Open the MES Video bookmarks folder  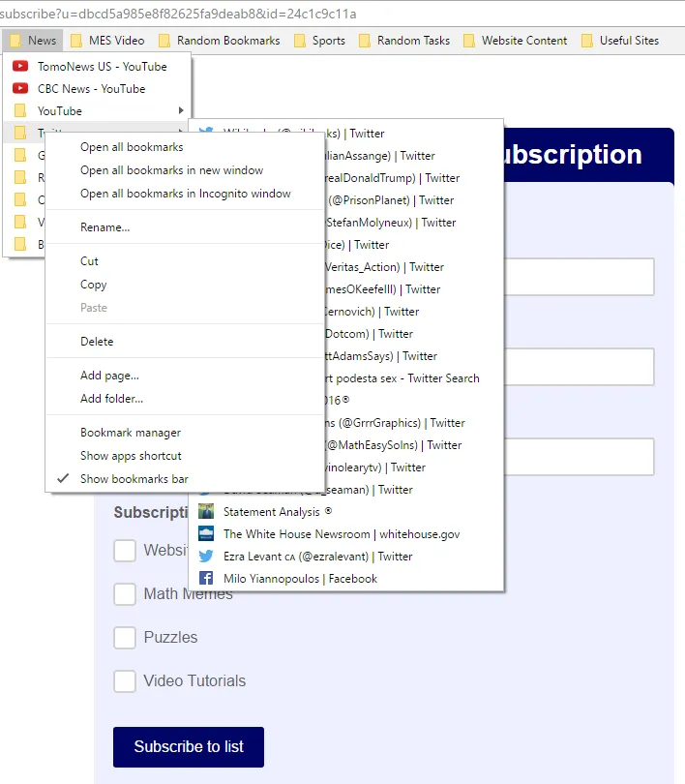click(x=107, y=41)
